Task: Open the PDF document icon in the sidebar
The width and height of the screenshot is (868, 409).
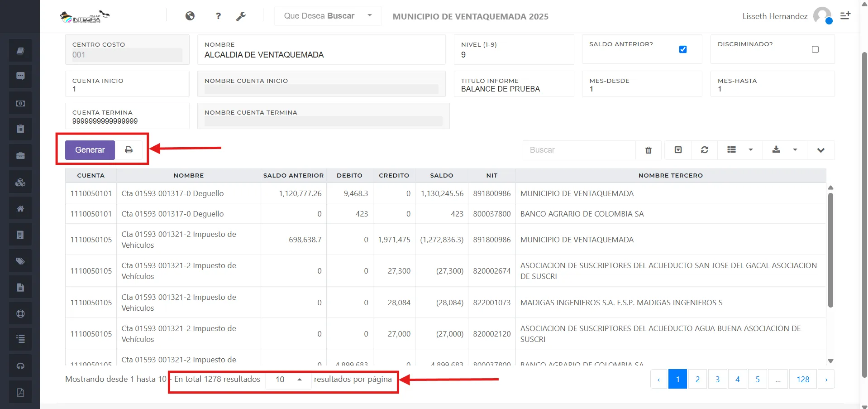Action: pos(20,392)
